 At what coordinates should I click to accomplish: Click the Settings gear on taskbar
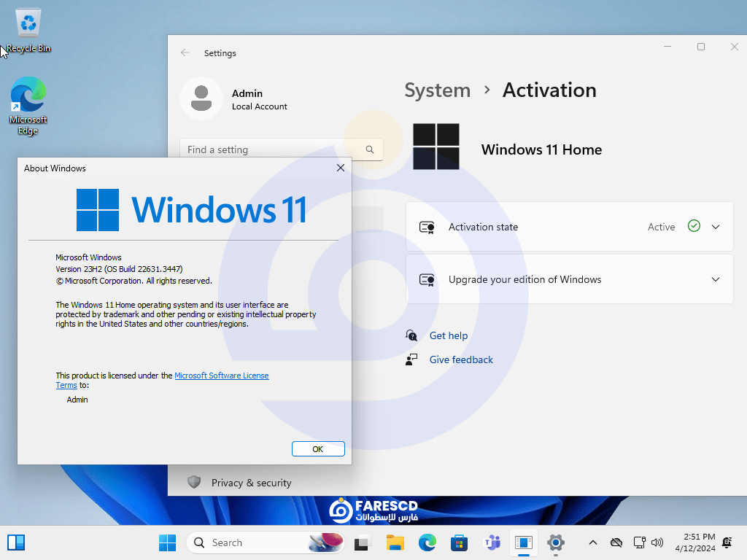pyautogui.click(x=555, y=542)
